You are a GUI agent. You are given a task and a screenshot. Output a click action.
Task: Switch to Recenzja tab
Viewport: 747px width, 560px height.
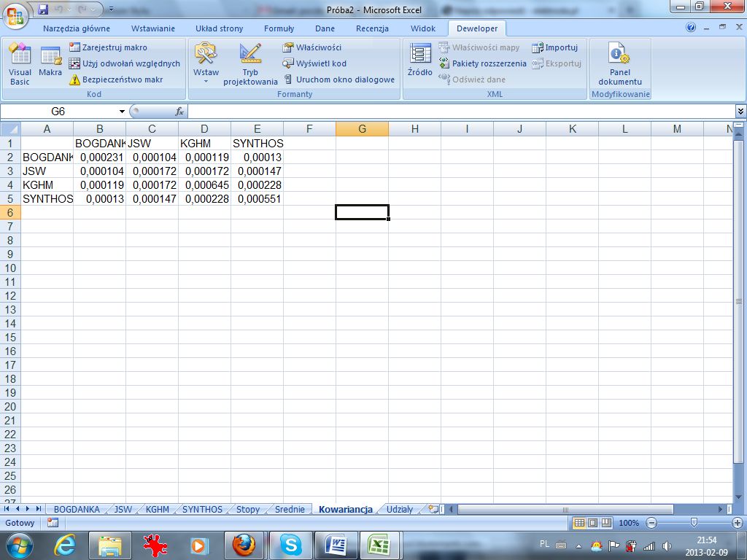coord(372,28)
